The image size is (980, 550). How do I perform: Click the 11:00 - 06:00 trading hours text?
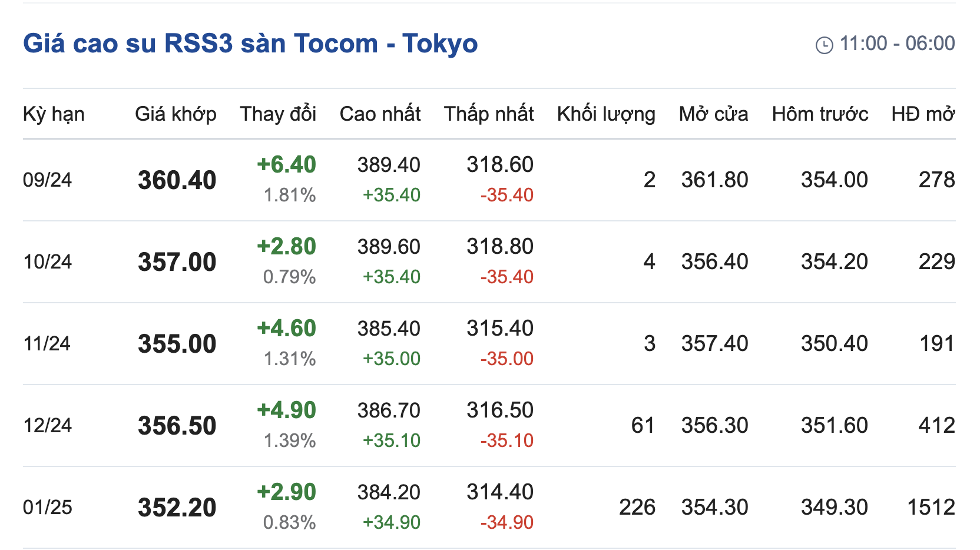click(897, 44)
